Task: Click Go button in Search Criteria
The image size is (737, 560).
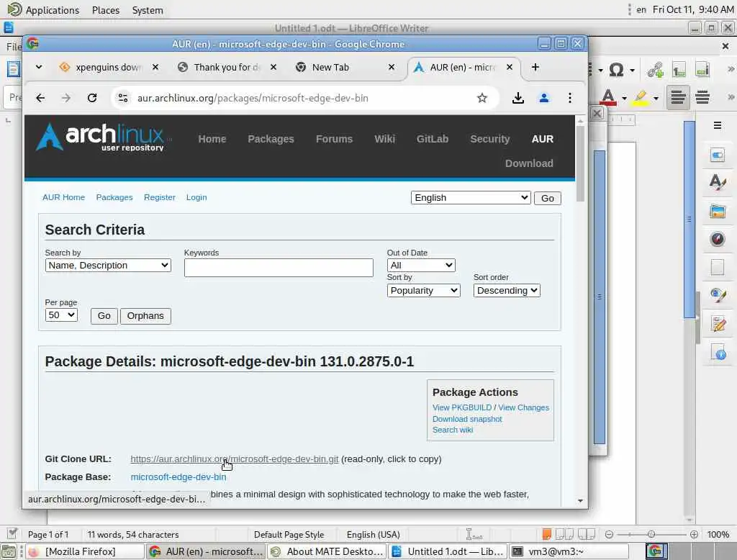Action: click(104, 316)
